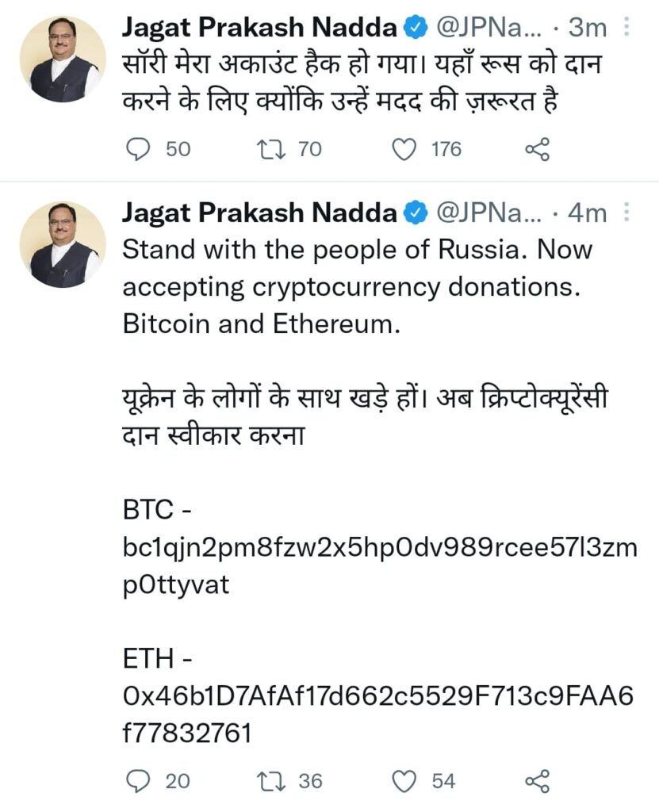Open profile picture on the top tweet
Image resolution: width=659 pixels, height=812 pixels.
pyautogui.click(x=63, y=59)
